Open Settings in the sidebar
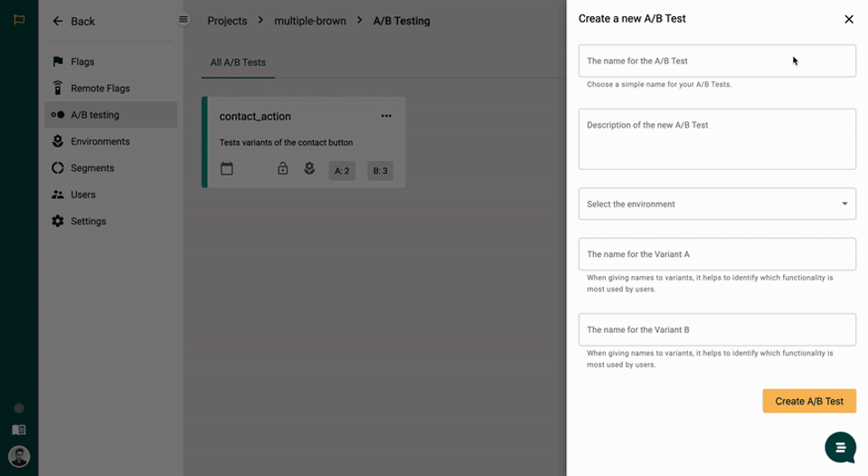This screenshot has height=476, width=868. (x=110, y=221)
